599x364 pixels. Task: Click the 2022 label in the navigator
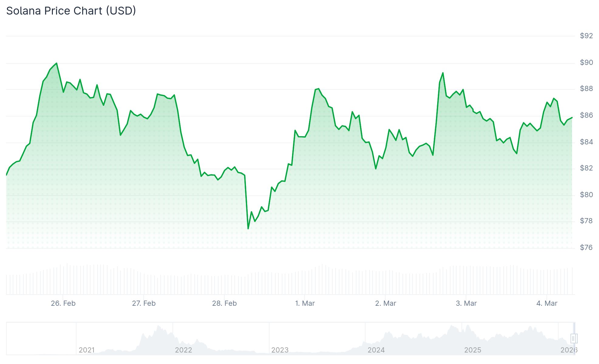coord(183,350)
